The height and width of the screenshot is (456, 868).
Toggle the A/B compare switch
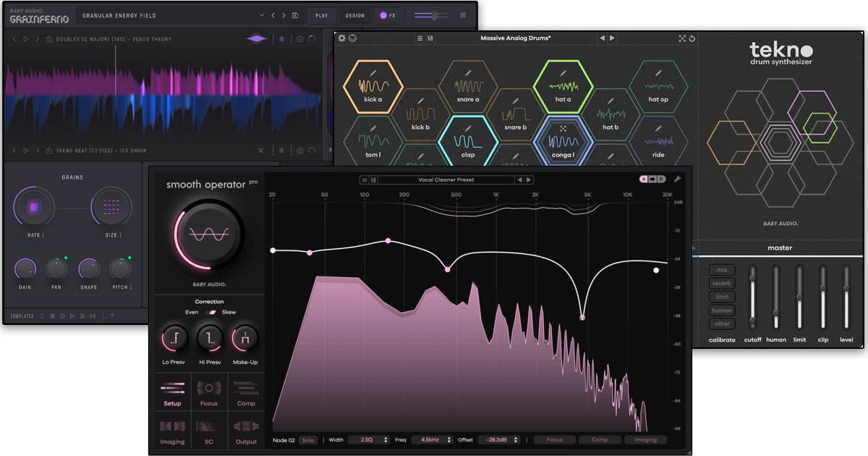pyautogui.click(x=652, y=180)
